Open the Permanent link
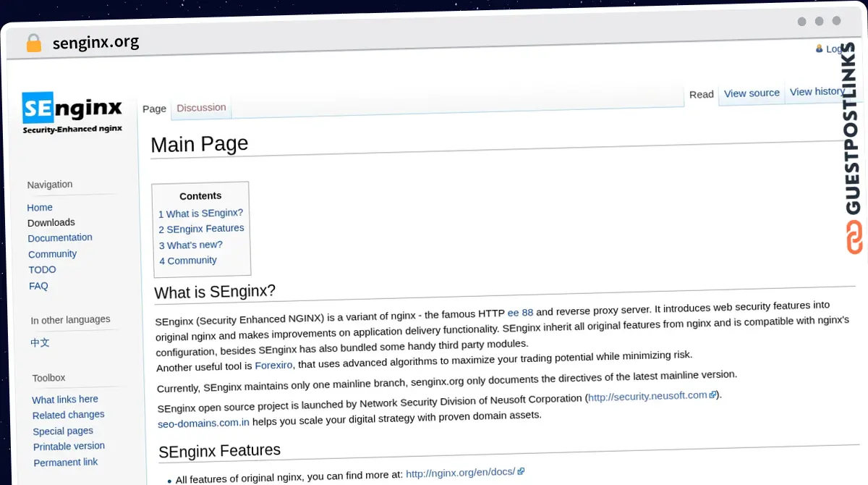The image size is (868, 485). click(65, 462)
